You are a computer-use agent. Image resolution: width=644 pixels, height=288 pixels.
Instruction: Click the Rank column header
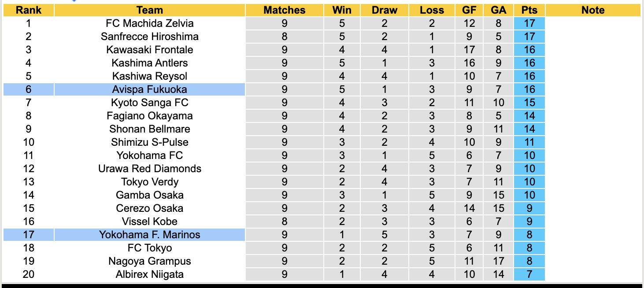(x=28, y=10)
